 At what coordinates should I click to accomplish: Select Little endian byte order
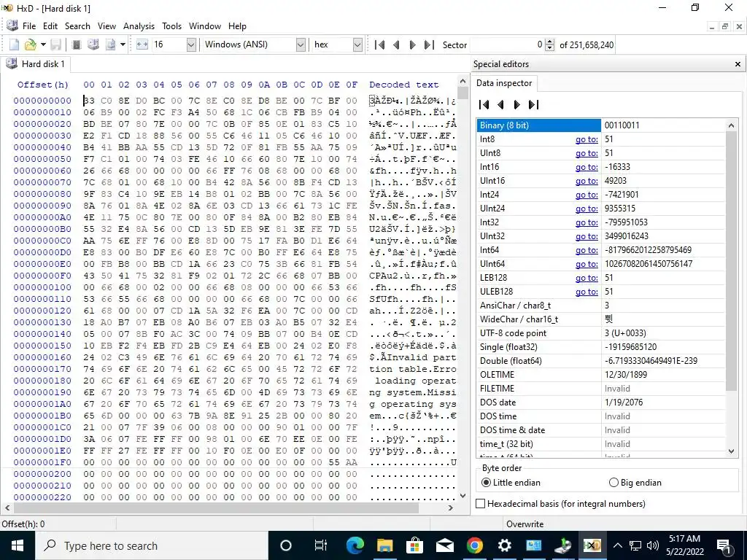click(511, 483)
